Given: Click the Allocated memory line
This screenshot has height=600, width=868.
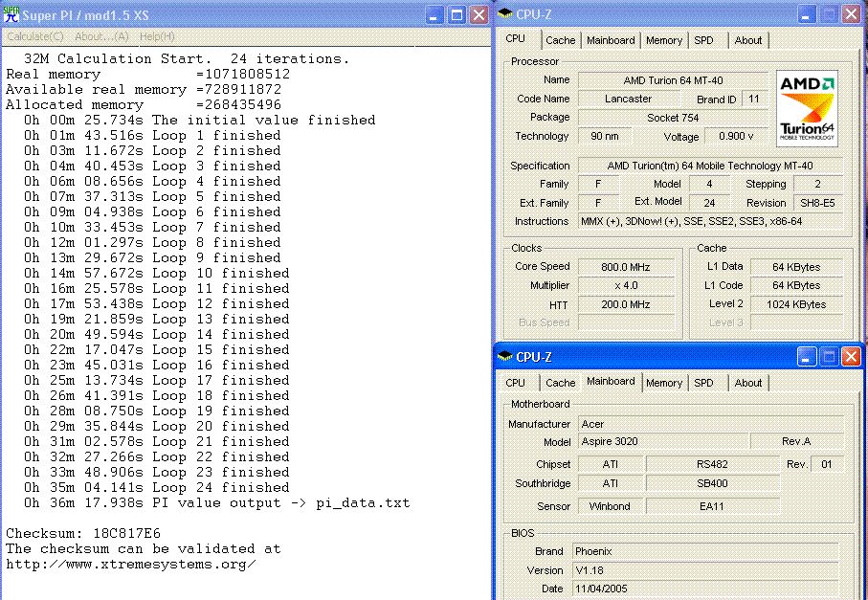Looking at the screenshot, I should tap(144, 104).
